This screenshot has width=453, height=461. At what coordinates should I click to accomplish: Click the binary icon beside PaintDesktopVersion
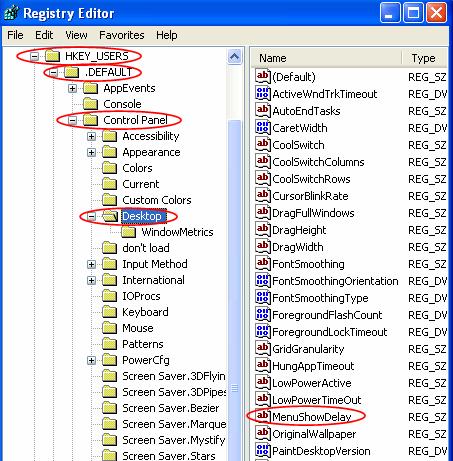click(x=263, y=451)
